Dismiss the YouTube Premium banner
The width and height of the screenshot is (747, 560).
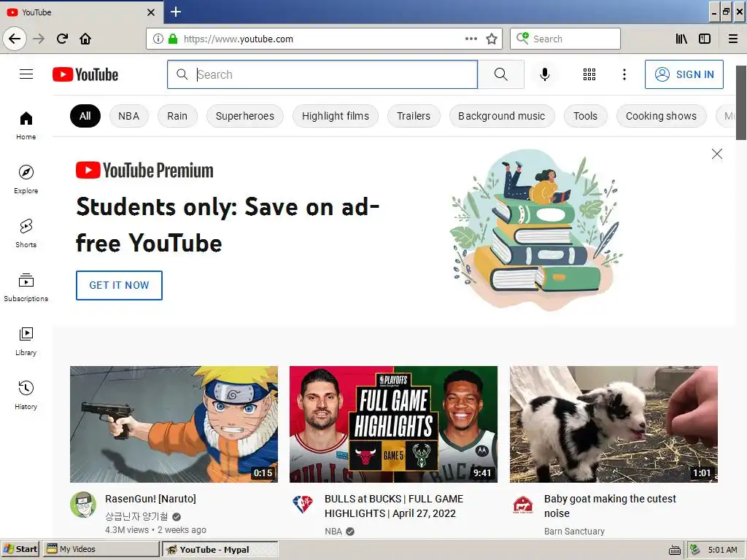(x=716, y=154)
